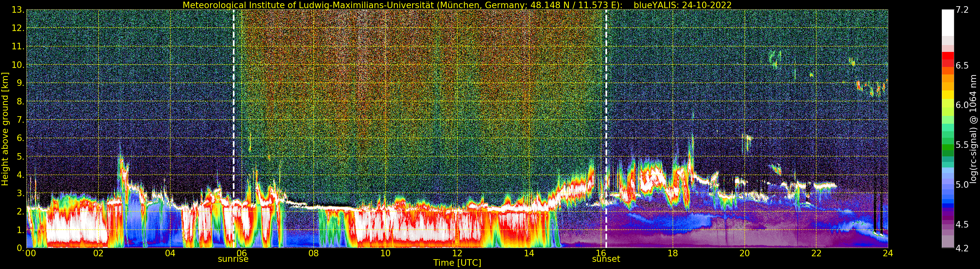This screenshot has width=980, height=269.
Task: Click the "11." height axis tick label
Action: click(x=18, y=46)
